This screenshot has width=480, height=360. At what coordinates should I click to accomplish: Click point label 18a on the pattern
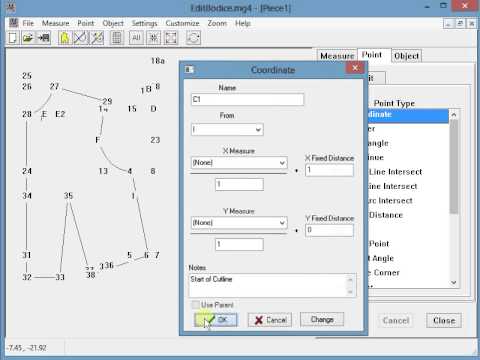coord(158,60)
